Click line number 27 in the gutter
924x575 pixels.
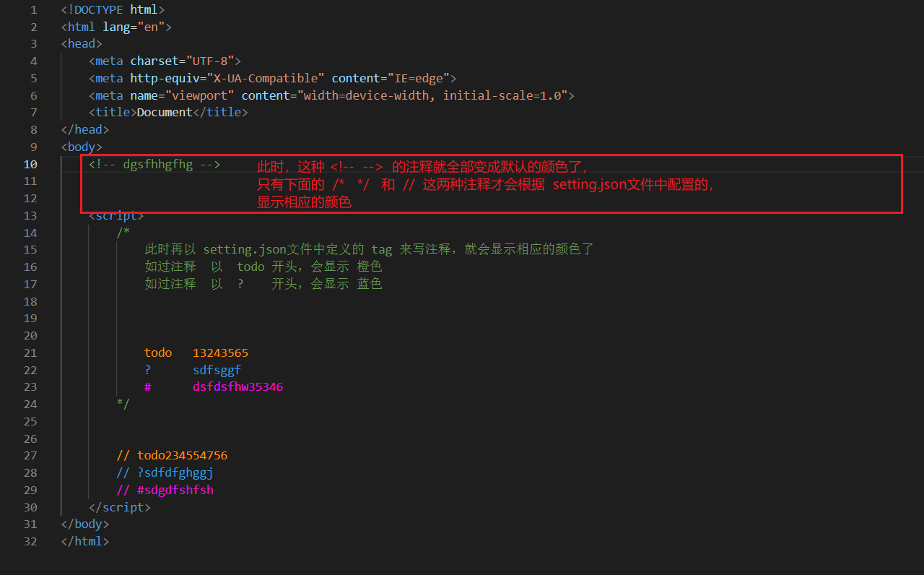point(30,456)
